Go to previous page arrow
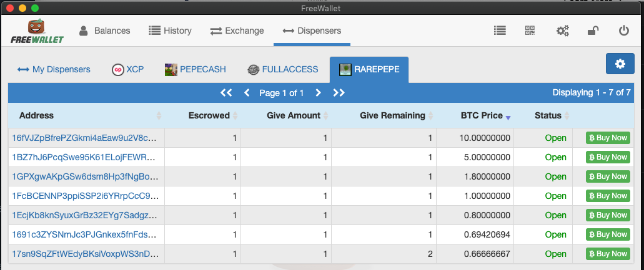644x270 pixels. [247, 93]
